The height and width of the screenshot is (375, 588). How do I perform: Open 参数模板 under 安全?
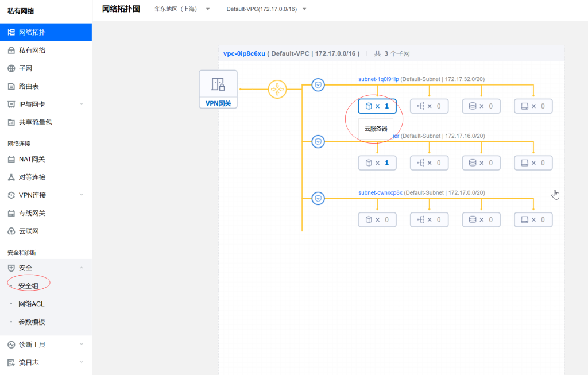pos(32,322)
